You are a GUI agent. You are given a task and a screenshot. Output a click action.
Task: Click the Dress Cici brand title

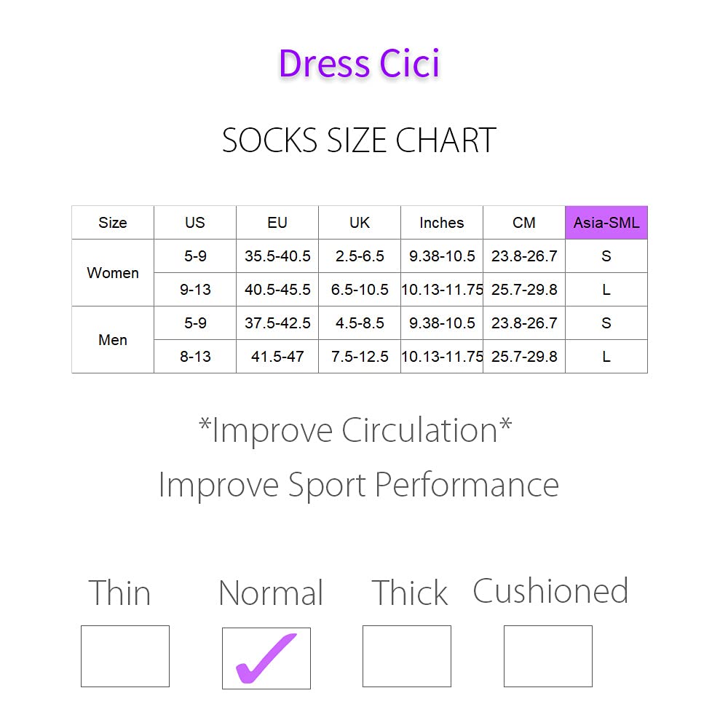point(359,63)
